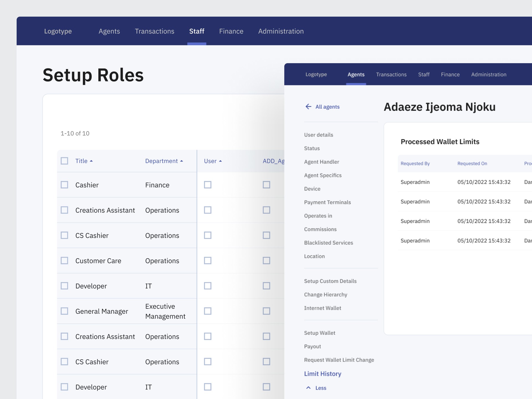Image resolution: width=532 pixels, height=399 pixels.
Task: Sort by User column arrow
Action: (x=220, y=161)
